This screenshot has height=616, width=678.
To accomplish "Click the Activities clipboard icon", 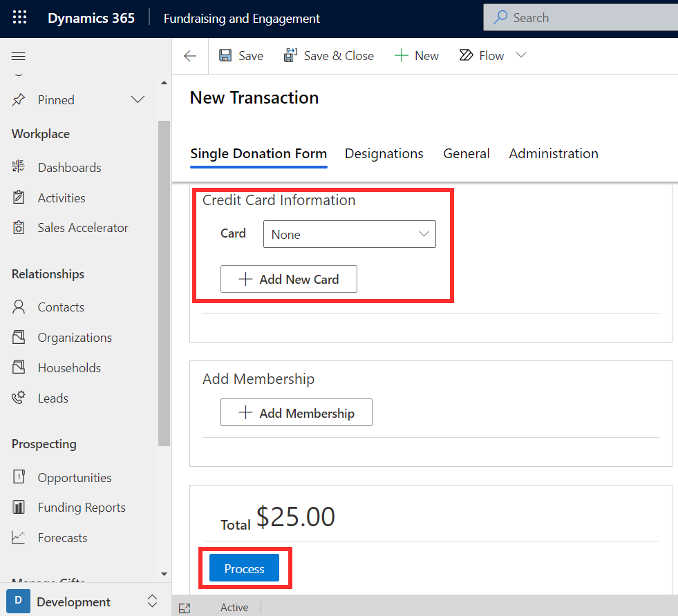I will point(18,197).
